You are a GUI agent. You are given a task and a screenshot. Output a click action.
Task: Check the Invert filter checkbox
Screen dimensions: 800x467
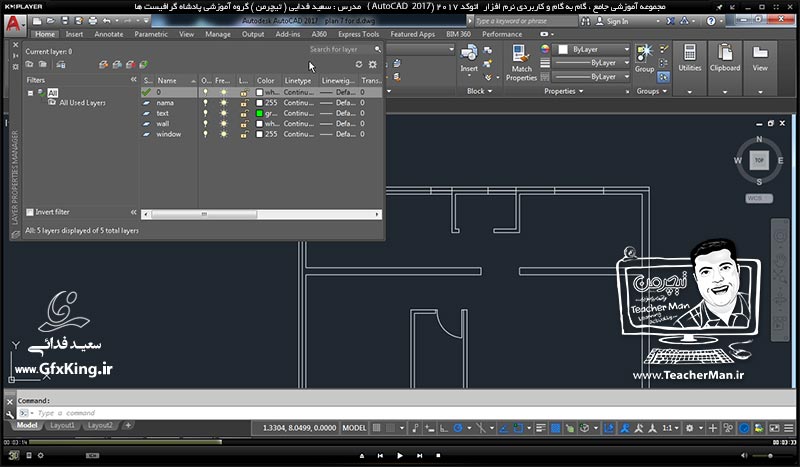click(30, 212)
